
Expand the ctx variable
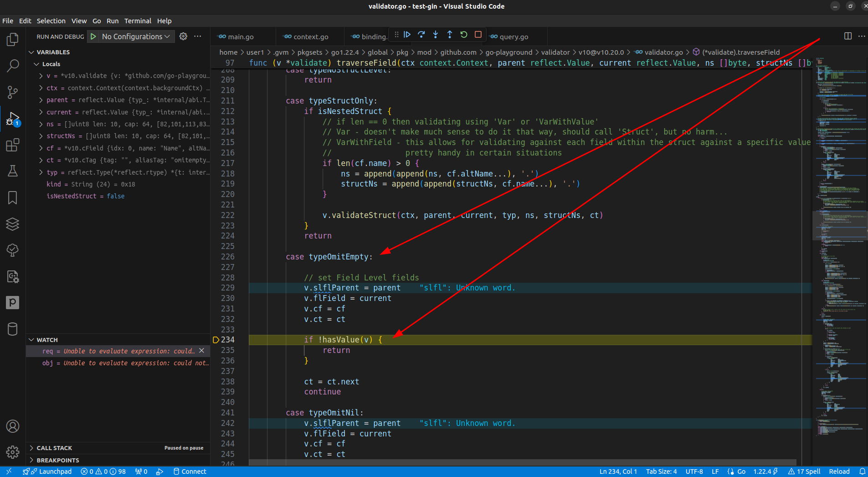[x=41, y=88]
